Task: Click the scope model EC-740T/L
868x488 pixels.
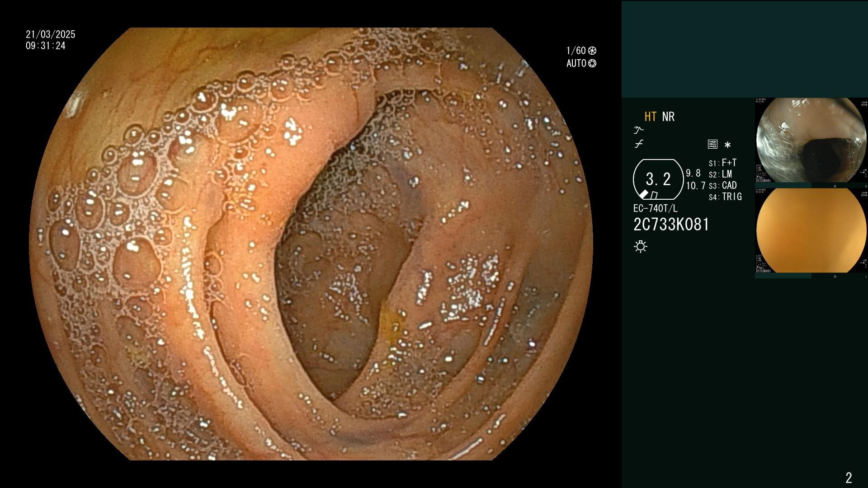Action: tap(656, 209)
